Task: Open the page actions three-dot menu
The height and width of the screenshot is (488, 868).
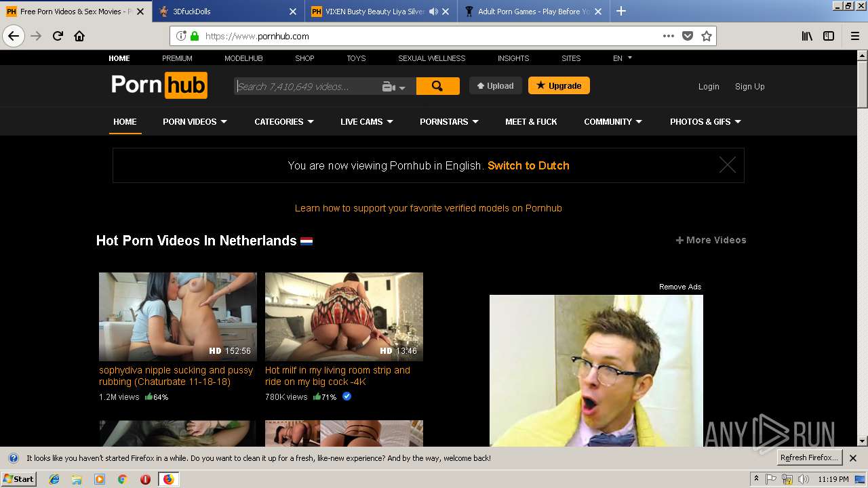Action: click(669, 36)
